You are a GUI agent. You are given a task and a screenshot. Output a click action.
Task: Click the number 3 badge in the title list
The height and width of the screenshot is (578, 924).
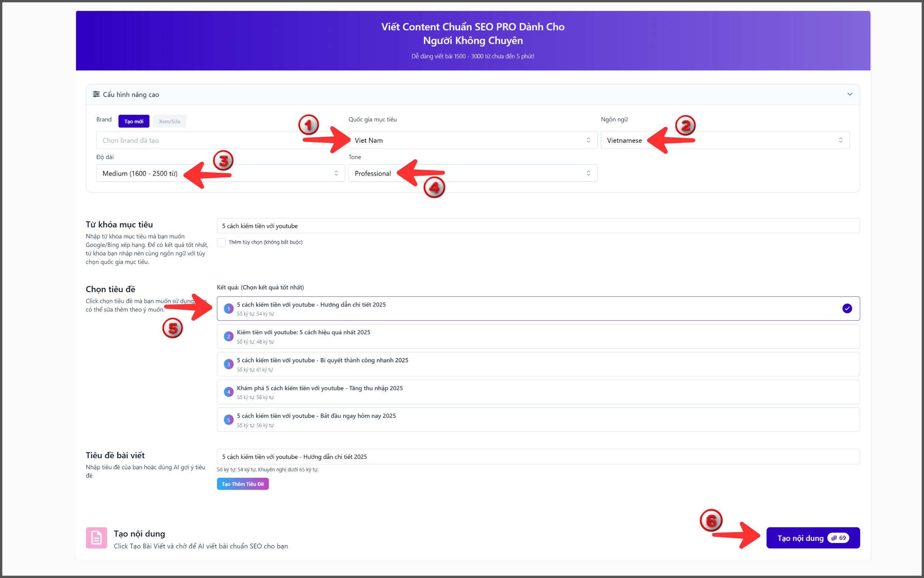(228, 364)
